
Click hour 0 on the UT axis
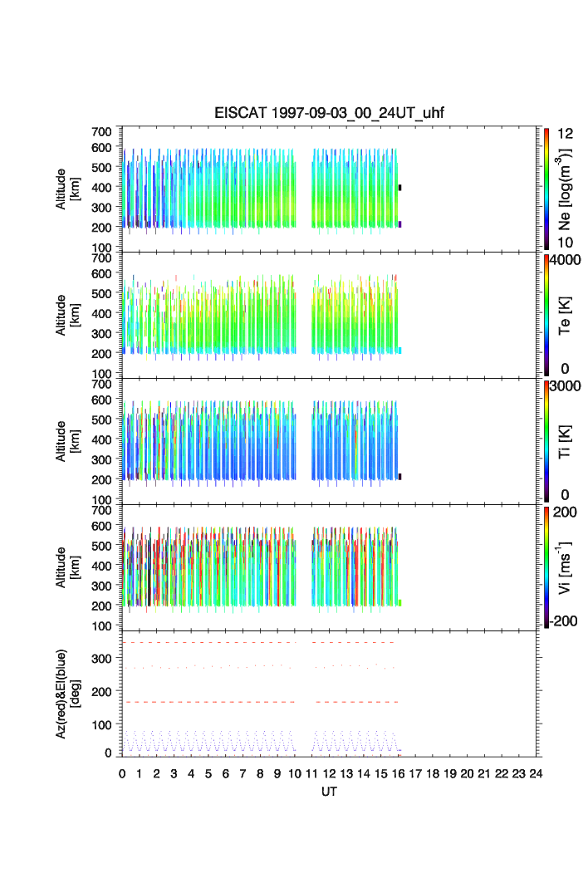pyautogui.click(x=122, y=773)
